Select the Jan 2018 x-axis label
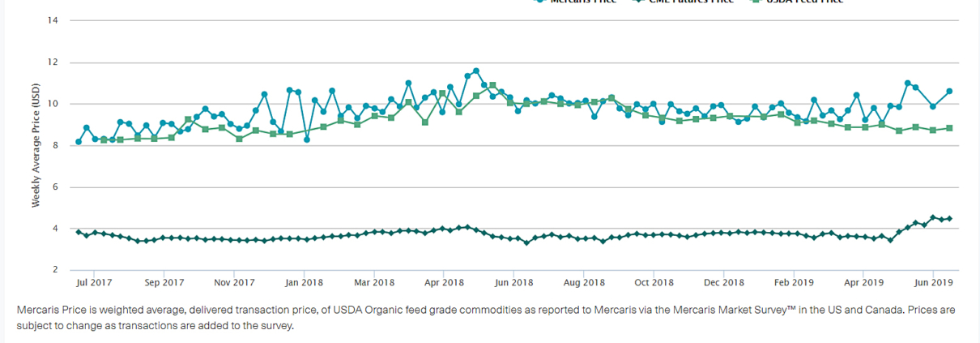Viewport: 980px width, 343px height. click(x=305, y=283)
